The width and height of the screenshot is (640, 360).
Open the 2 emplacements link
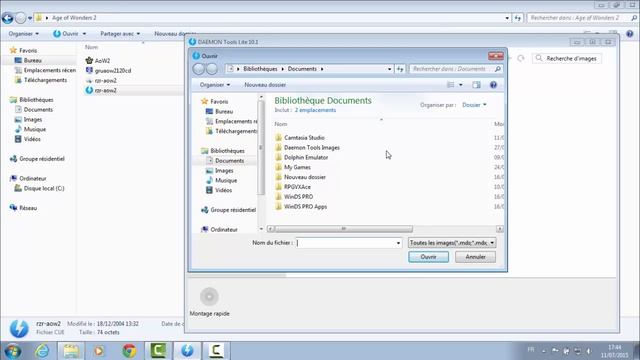tap(315, 110)
